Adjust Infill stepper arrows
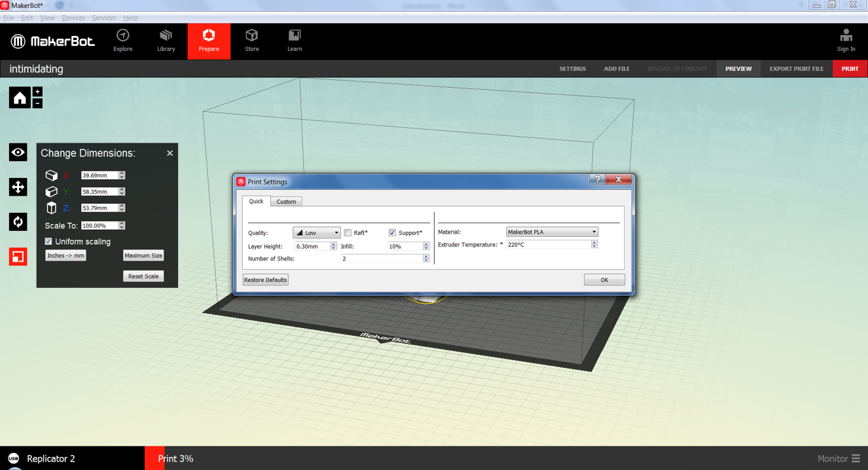 click(426, 246)
